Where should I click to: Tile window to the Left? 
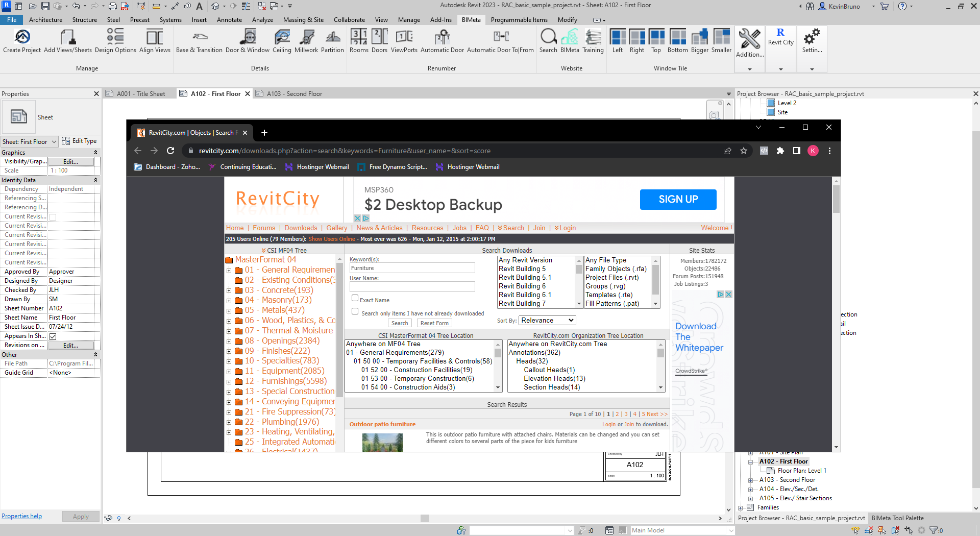[x=618, y=41]
